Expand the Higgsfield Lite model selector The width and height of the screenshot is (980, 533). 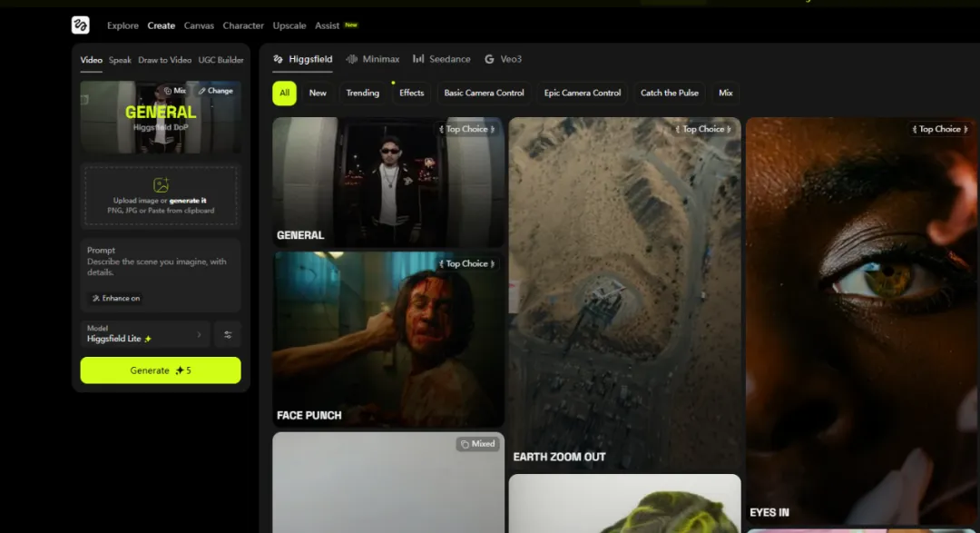pos(145,334)
